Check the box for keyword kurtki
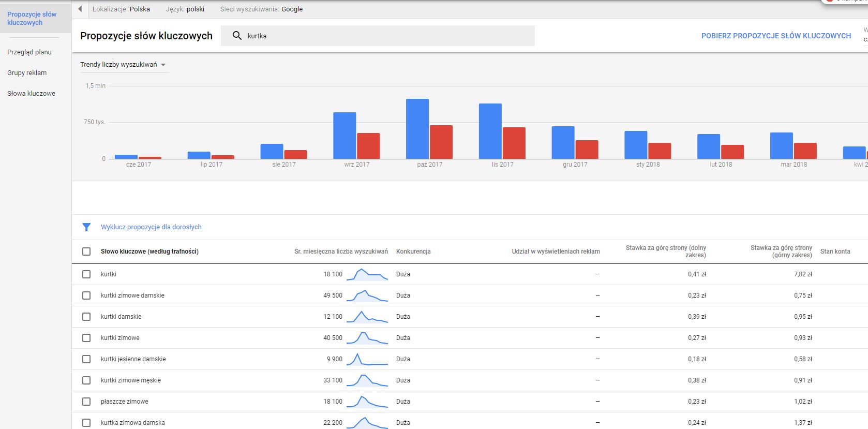Viewport: 868px width, 429px height. (x=86, y=274)
